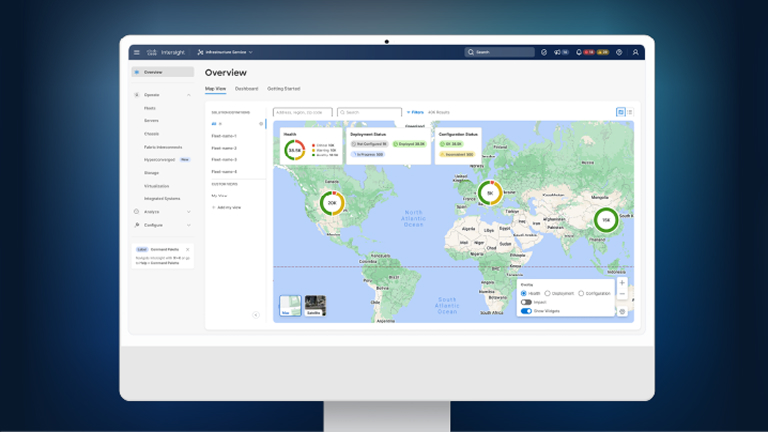The height and width of the screenshot is (432, 768).
Task: Turn off the Show Widgets toggle
Action: 526,311
